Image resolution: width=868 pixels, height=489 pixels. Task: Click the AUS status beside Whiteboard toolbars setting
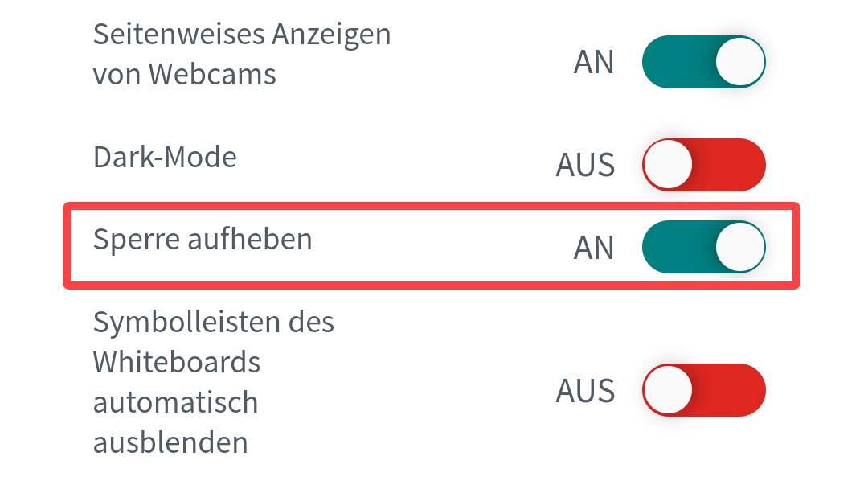coord(585,392)
